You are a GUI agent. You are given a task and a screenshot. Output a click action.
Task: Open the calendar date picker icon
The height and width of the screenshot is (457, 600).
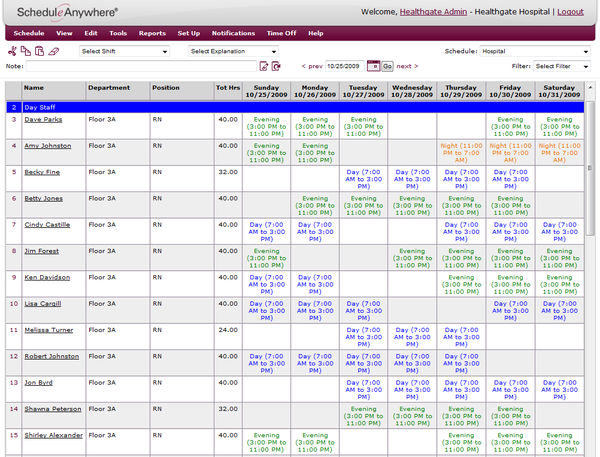tap(373, 66)
